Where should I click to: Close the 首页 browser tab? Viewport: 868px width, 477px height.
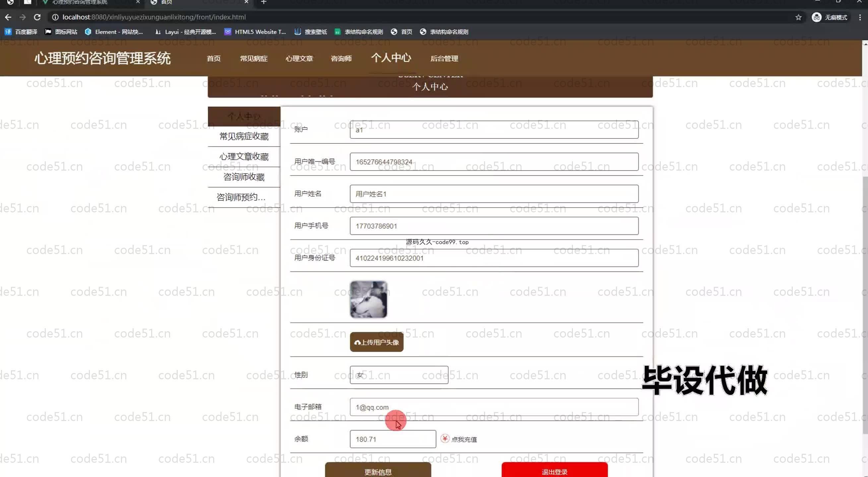pos(246,2)
